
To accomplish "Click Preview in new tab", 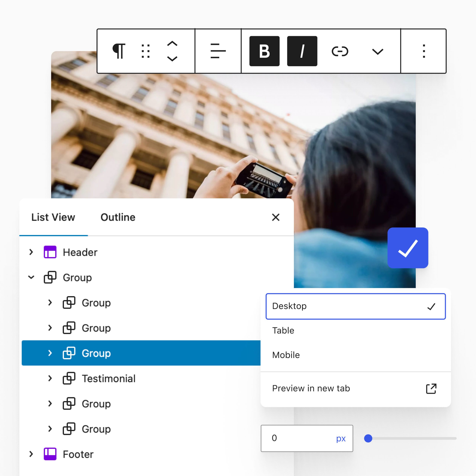I will [x=311, y=388].
